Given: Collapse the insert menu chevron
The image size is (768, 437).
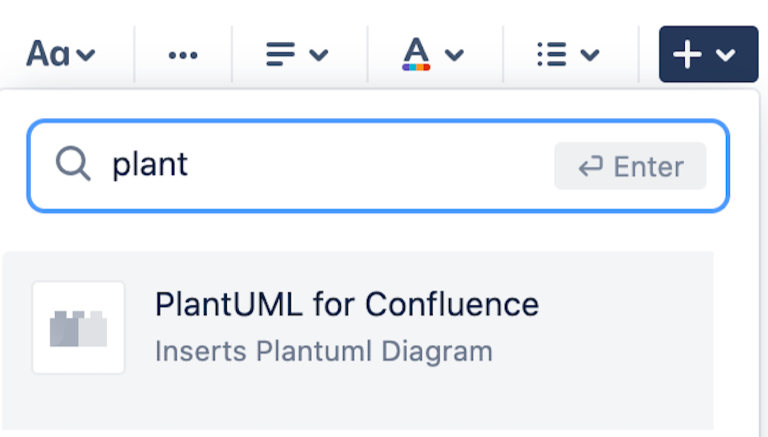Looking at the screenshot, I should [x=726, y=55].
